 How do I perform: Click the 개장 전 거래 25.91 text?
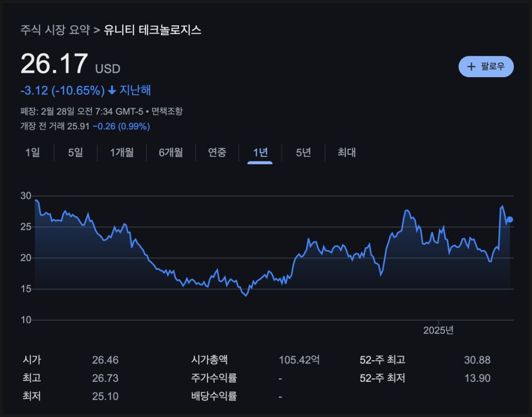[55, 127]
